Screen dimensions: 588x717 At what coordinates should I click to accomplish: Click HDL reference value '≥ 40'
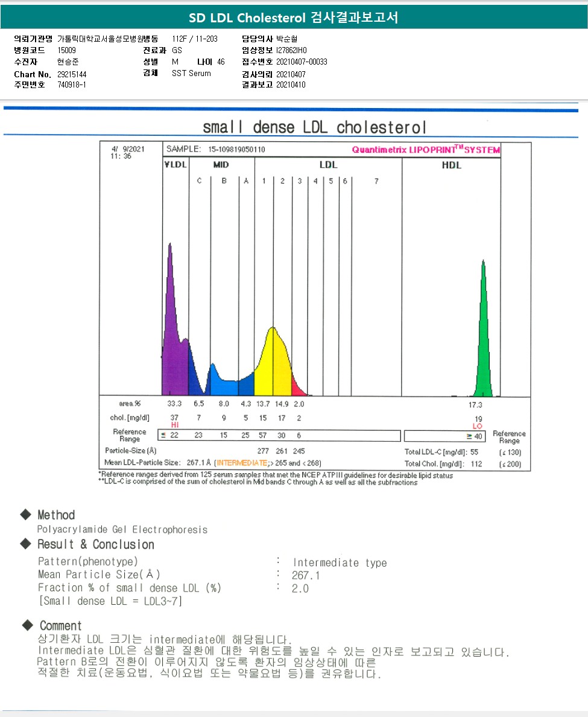[x=474, y=436]
